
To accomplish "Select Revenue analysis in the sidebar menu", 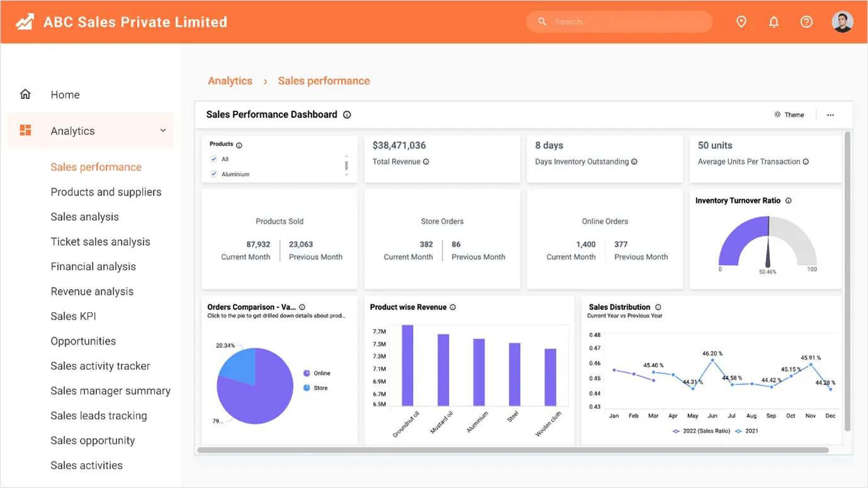I will tap(92, 291).
